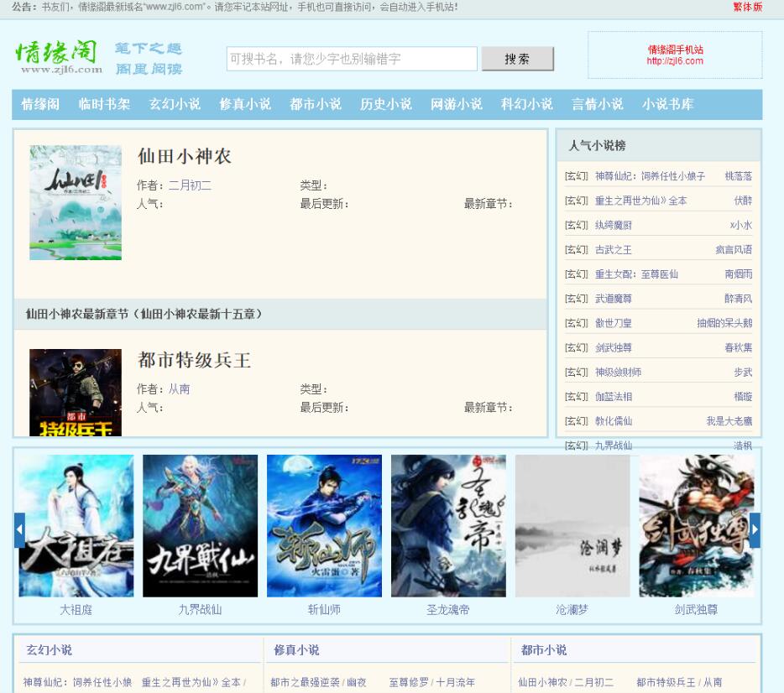784x693 pixels.
Task: Open the 斩仙师 caption link
Action: (324, 610)
